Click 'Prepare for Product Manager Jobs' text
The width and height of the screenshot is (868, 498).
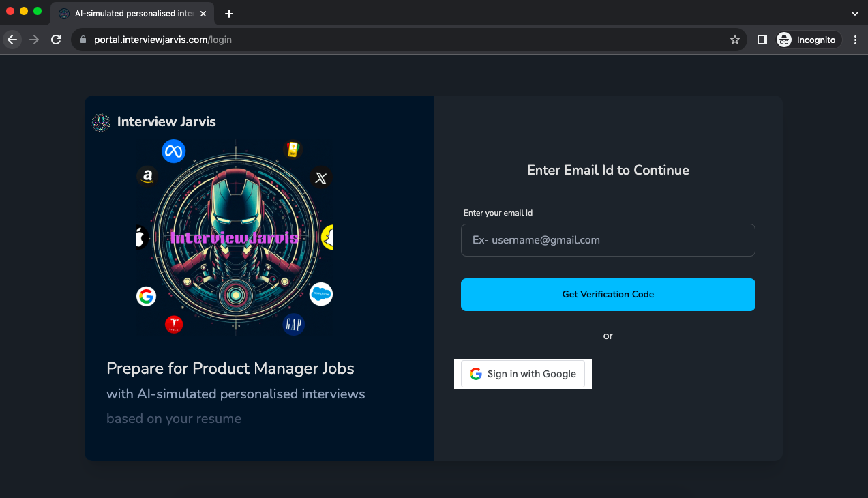click(230, 369)
